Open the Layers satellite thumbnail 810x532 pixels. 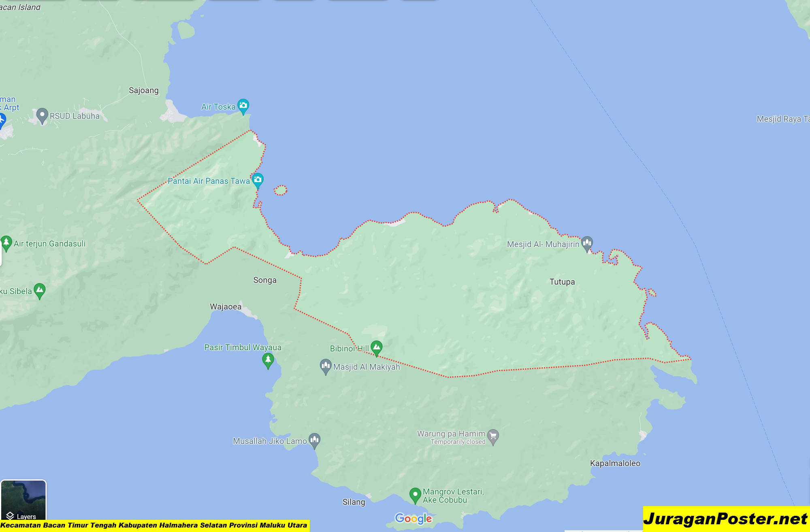click(x=23, y=500)
